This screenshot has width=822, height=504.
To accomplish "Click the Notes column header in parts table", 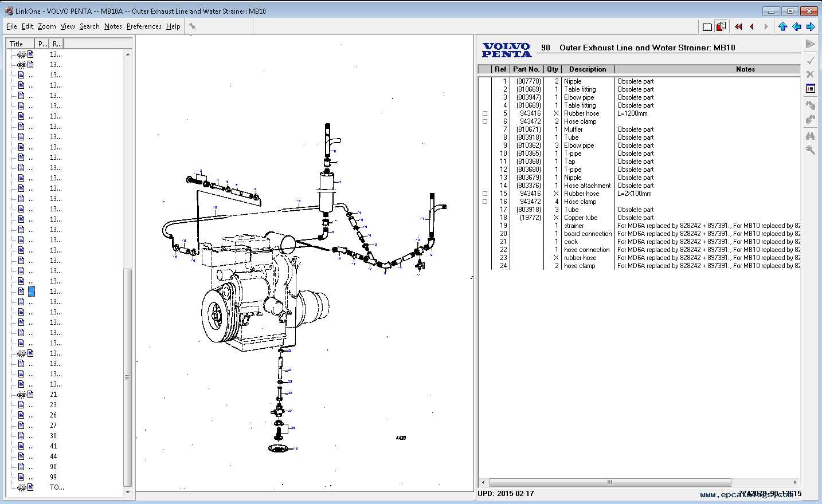I will tap(745, 69).
